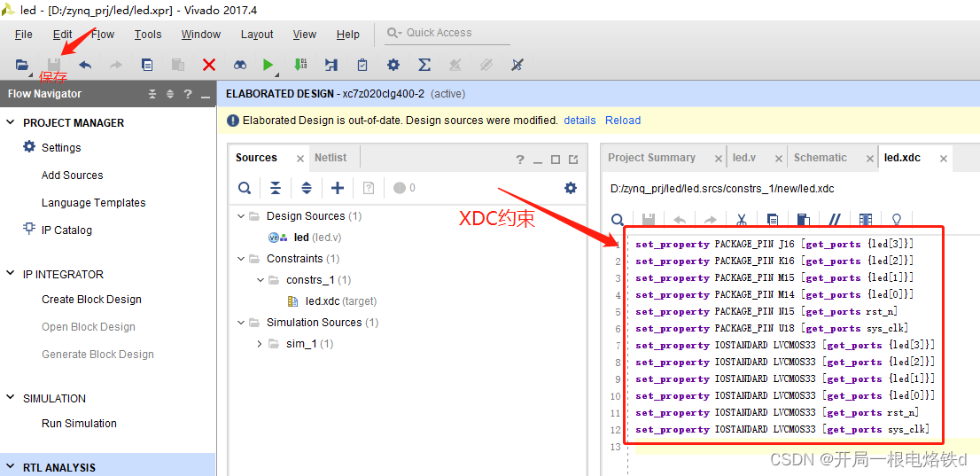This screenshot has height=476, width=980.
Task: Click the Sources panel search icon
Action: tap(245, 188)
